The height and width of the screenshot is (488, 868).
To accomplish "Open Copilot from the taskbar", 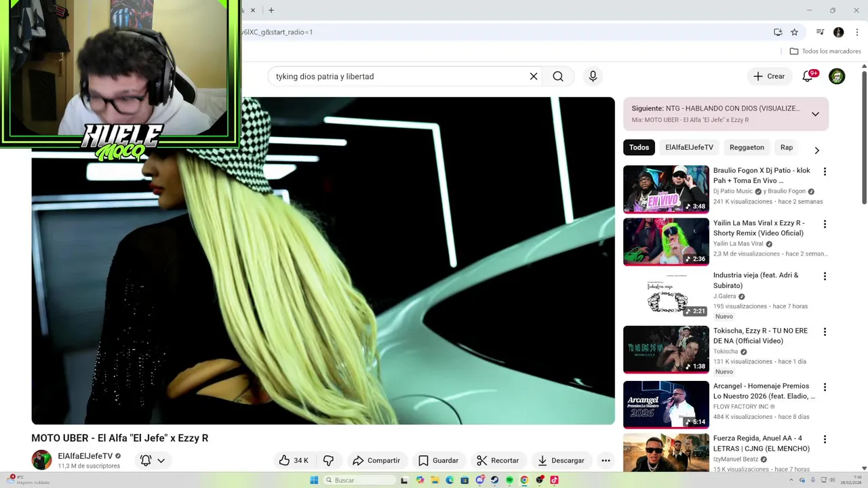I will tap(420, 480).
